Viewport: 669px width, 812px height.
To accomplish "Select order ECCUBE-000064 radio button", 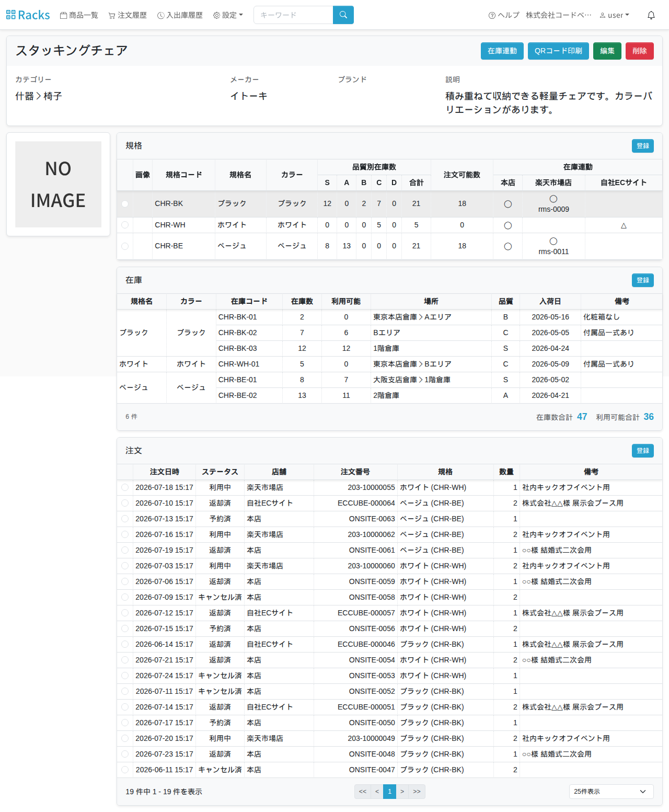I will point(125,503).
